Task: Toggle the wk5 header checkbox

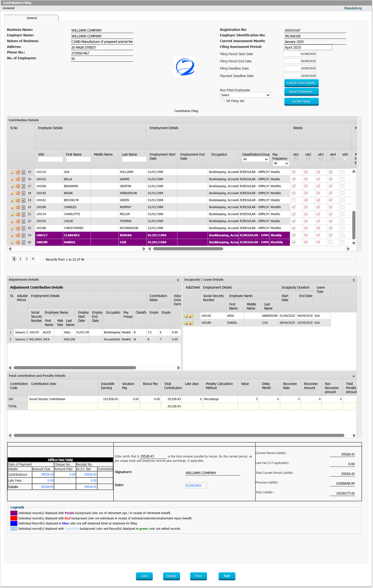Action: click(345, 159)
